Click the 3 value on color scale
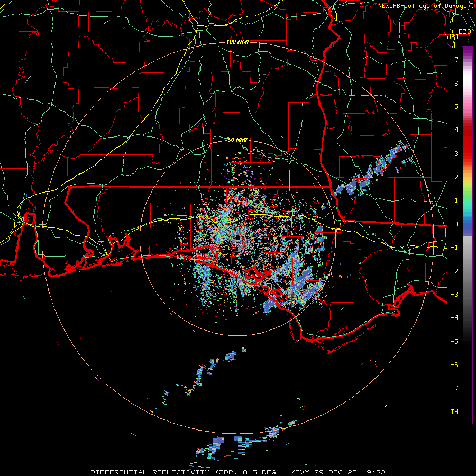This screenshot has width=476, height=476. coord(456,153)
